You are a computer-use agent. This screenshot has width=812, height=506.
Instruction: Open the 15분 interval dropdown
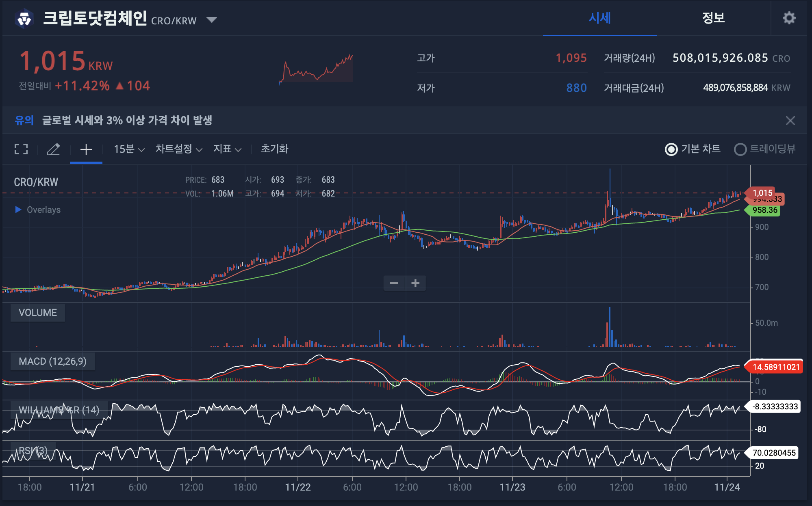pos(129,149)
